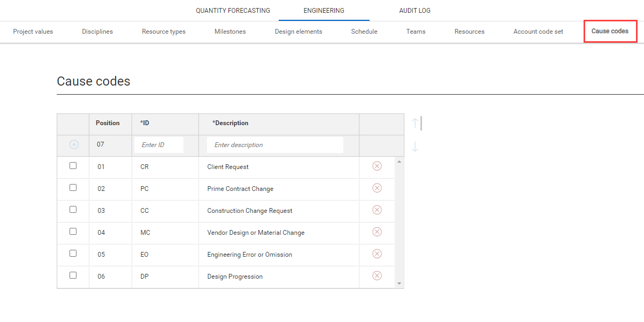The image size is (644, 322).
Task: Delete the Design Progression cause code
Action: click(x=377, y=275)
